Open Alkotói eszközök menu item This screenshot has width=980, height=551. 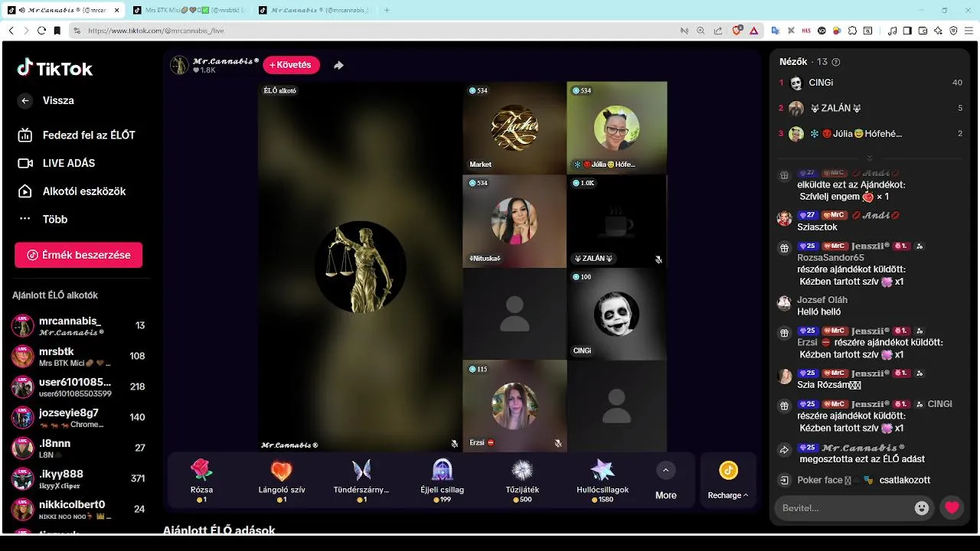(71, 191)
